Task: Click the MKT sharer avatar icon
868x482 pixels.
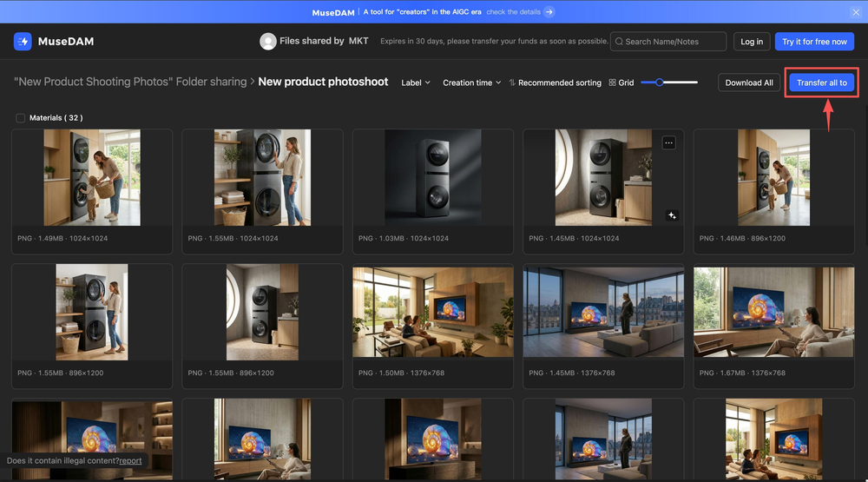Action: click(268, 42)
